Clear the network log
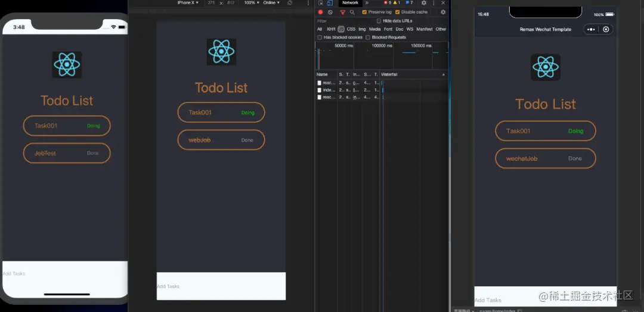This screenshot has width=644, height=312. point(330,13)
